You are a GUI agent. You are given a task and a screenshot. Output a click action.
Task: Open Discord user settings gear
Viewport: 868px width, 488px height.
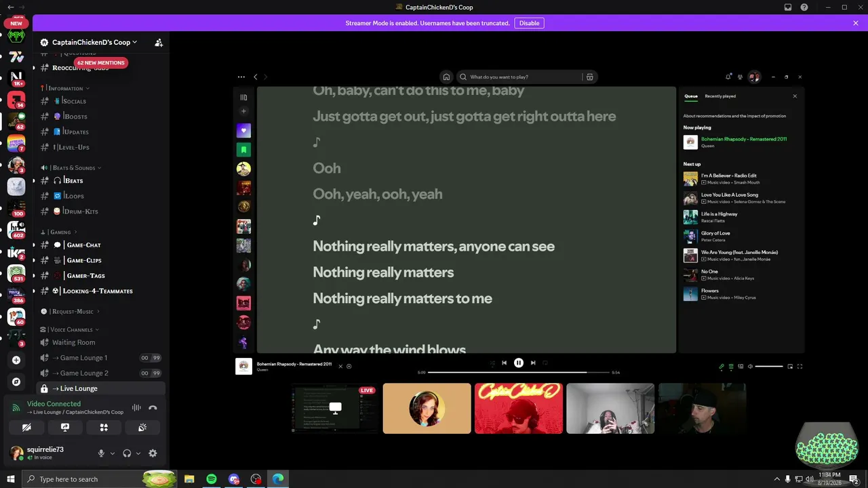[x=153, y=453]
